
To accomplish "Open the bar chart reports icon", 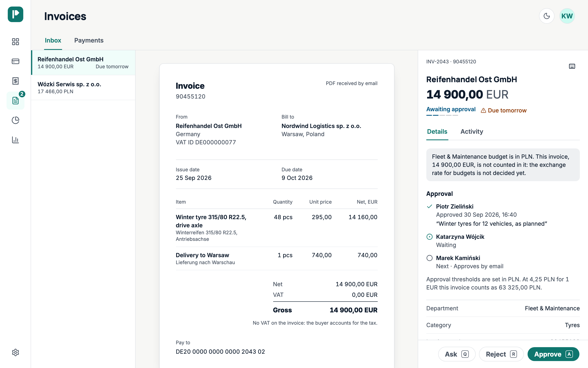I will [15, 140].
